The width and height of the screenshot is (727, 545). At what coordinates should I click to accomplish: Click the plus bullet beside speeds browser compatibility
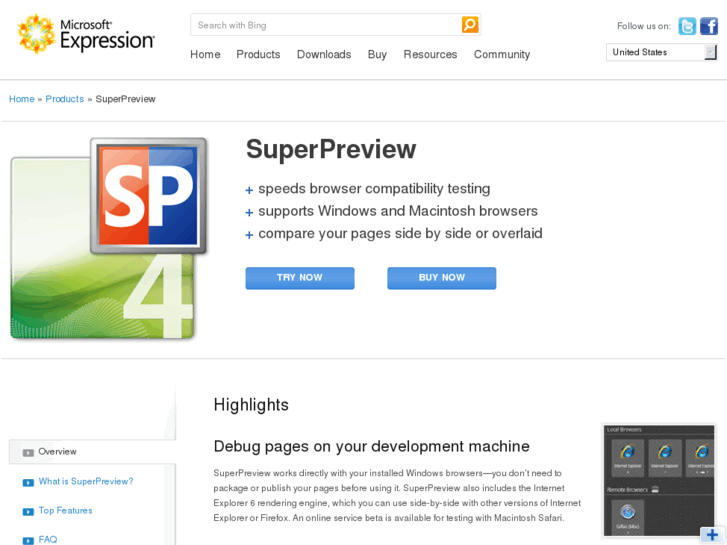click(249, 190)
